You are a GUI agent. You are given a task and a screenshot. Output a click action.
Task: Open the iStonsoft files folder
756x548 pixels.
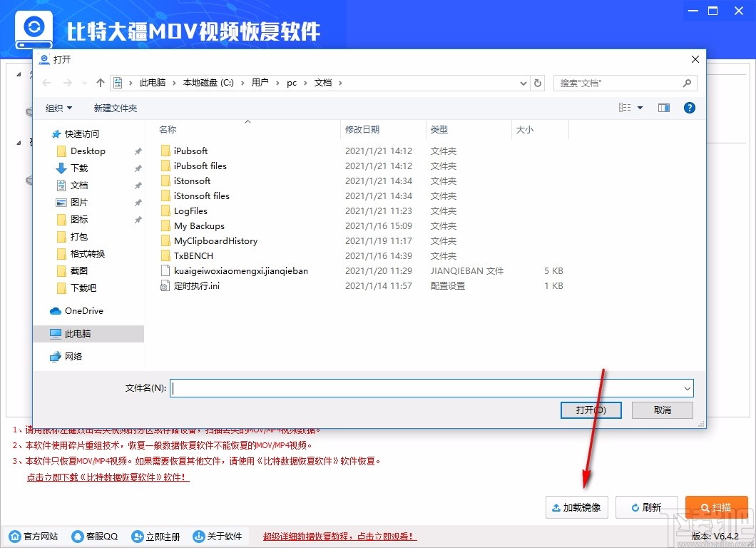click(201, 196)
